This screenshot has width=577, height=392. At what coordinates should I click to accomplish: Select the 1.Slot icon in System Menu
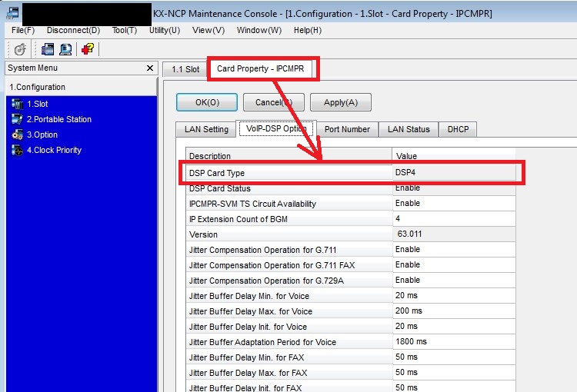pyautogui.click(x=17, y=104)
